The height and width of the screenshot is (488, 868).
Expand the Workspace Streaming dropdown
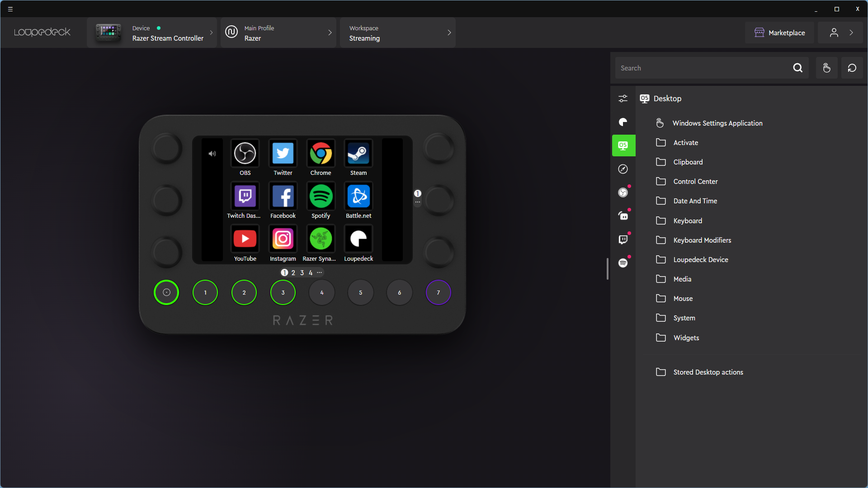click(x=449, y=33)
